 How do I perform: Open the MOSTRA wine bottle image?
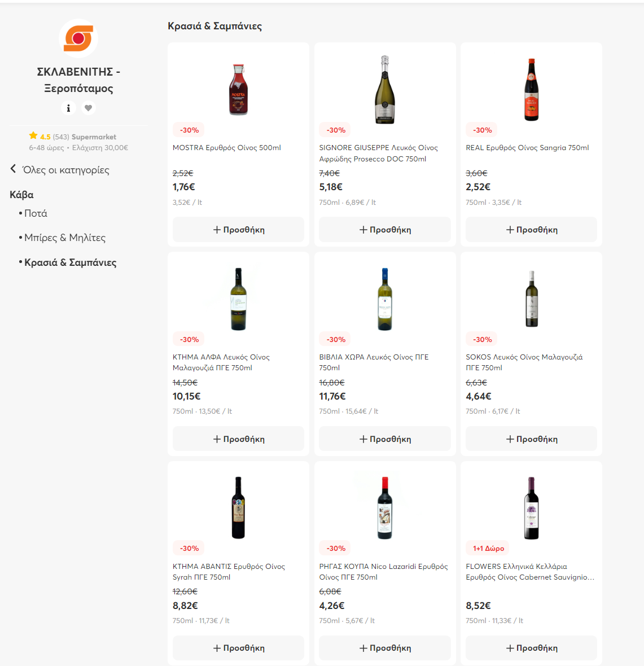pos(238,90)
